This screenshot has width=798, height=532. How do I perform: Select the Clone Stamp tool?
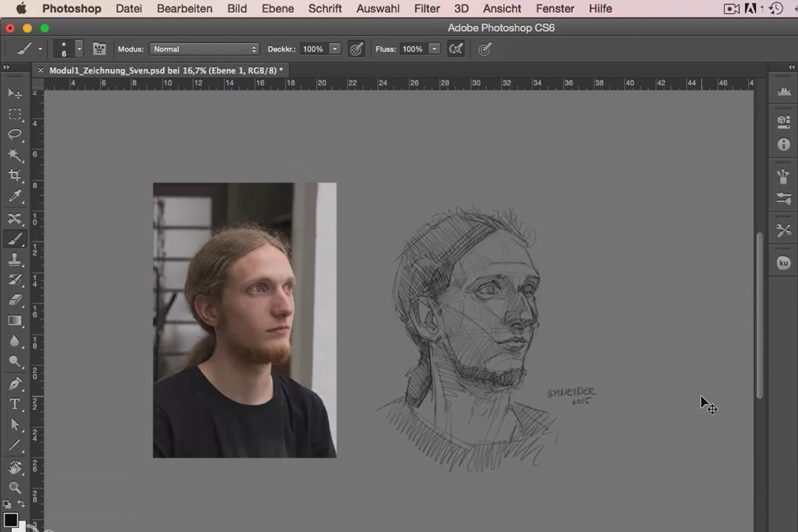coord(15,260)
